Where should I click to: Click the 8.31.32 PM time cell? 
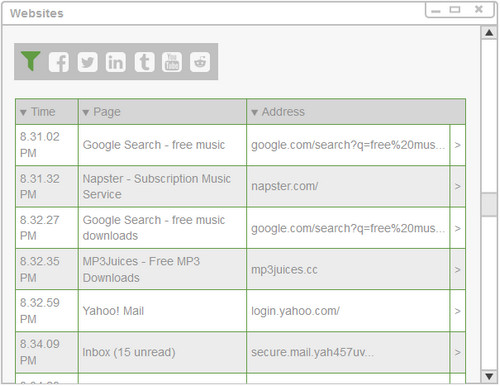tap(47, 186)
